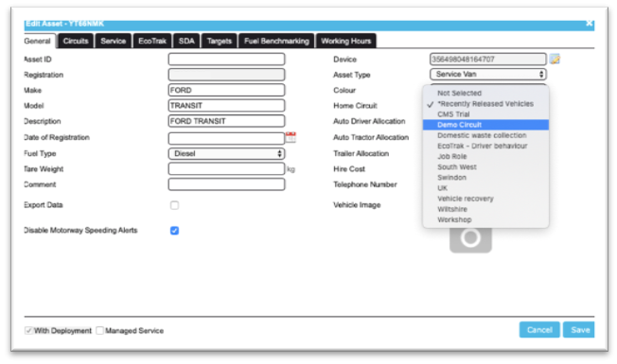Choose EcoTrak – Driver behaviour option

point(485,146)
